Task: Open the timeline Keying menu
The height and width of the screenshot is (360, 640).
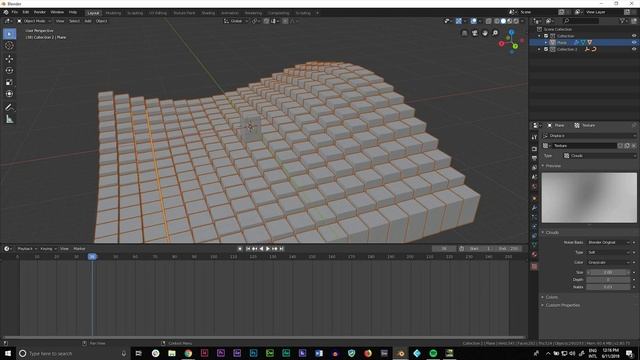Action: pos(47,249)
